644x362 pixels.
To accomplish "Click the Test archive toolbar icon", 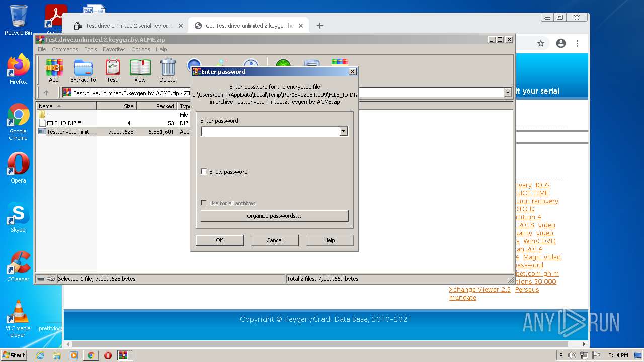I will (112, 71).
